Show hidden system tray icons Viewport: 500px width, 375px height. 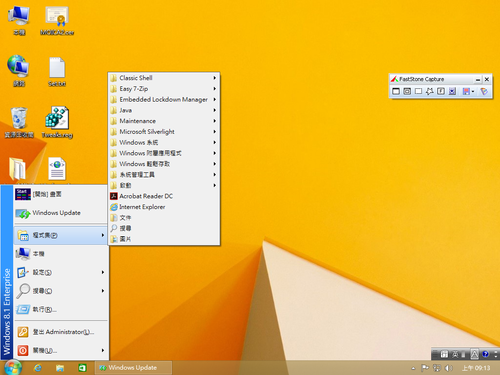pos(413,368)
